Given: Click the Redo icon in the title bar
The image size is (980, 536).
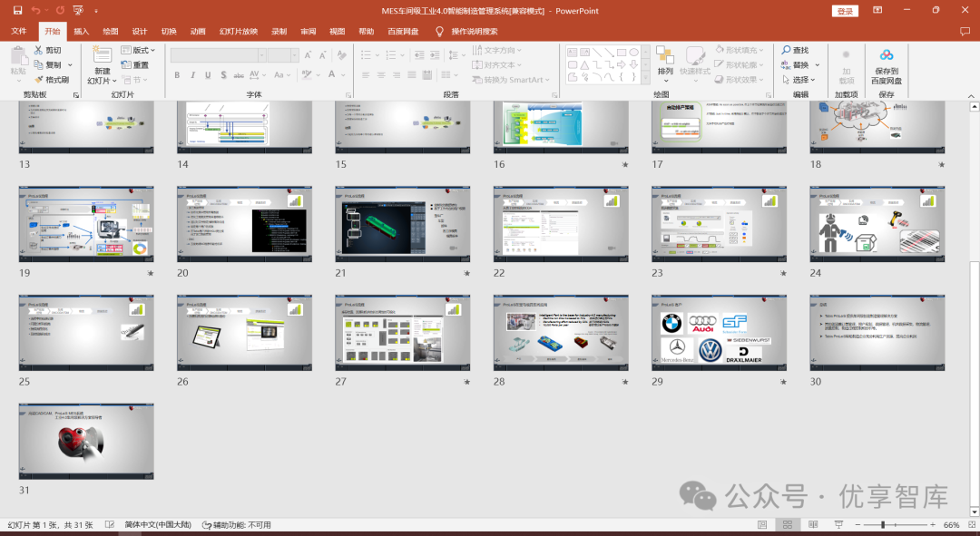Looking at the screenshot, I should [59, 11].
